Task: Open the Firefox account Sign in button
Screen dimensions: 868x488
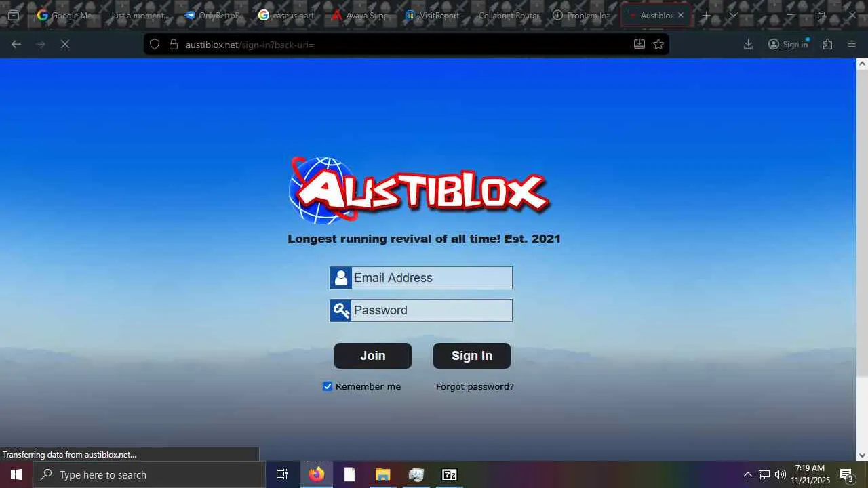Action: (x=788, y=44)
